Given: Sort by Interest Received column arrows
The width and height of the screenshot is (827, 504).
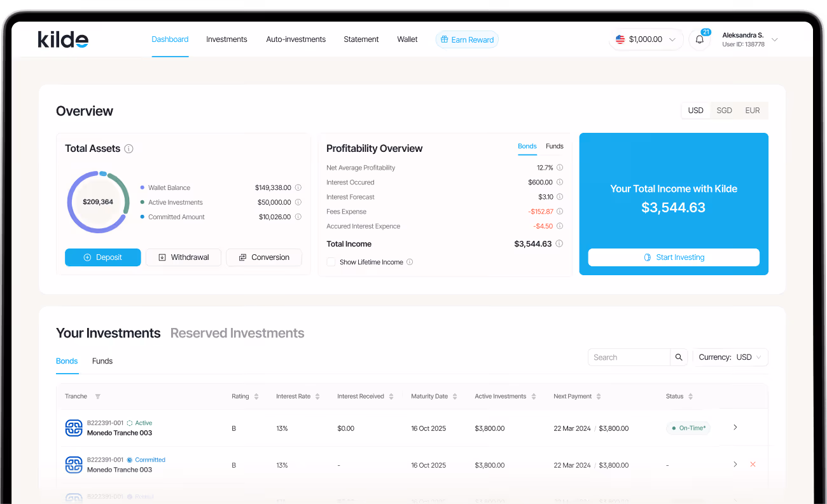Looking at the screenshot, I should coord(391,397).
